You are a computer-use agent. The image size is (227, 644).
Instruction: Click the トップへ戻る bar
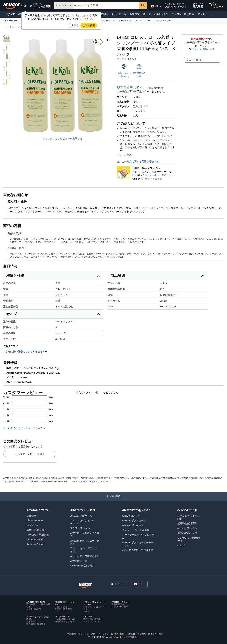113,496
